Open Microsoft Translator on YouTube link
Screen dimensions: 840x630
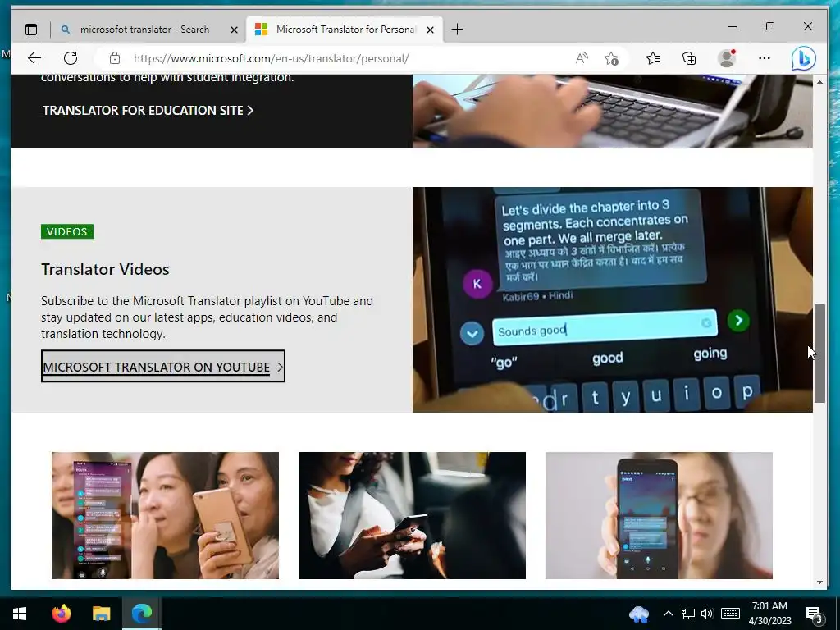tap(163, 367)
